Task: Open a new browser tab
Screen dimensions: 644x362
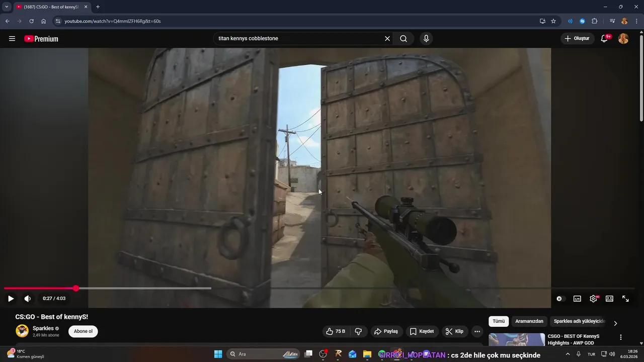Action: [x=98, y=7]
